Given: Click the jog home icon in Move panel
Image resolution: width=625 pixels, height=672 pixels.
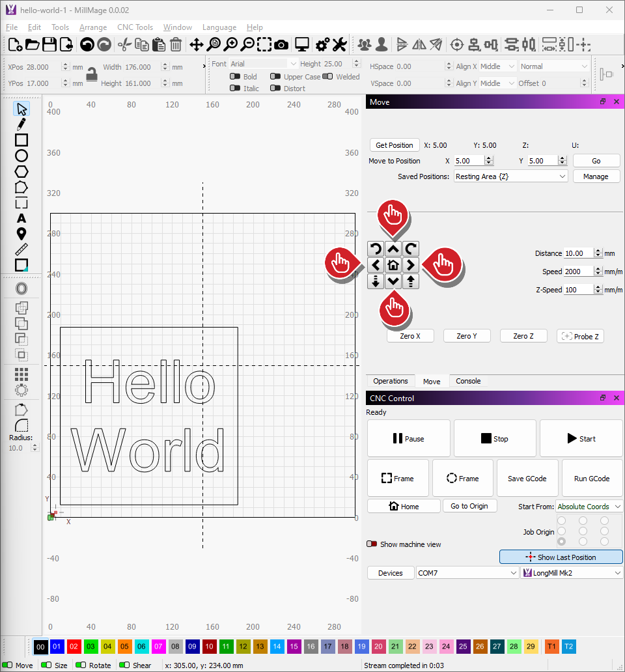Looking at the screenshot, I should pyautogui.click(x=393, y=265).
